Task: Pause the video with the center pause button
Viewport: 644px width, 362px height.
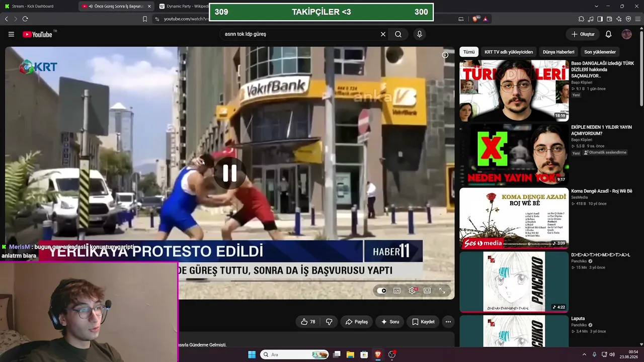Action: (230, 173)
